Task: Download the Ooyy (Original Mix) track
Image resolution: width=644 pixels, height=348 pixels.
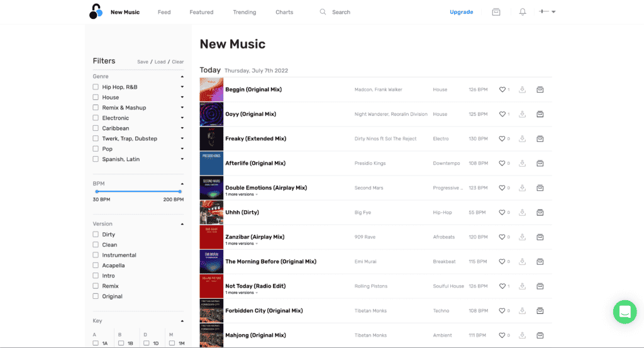Action: (522, 114)
